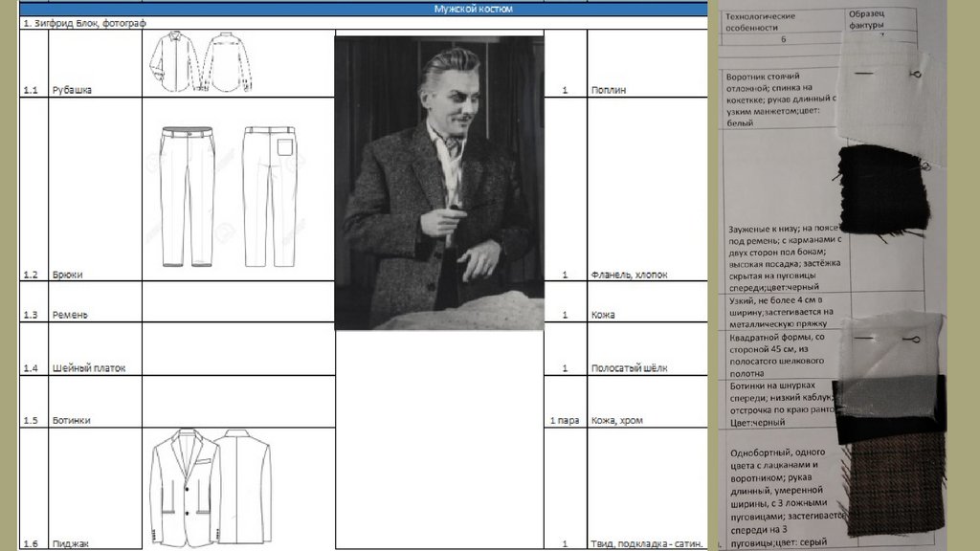980x551 pixels.
Task: Select the 'Полосатый шёлк' material cell
Action: (630, 368)
